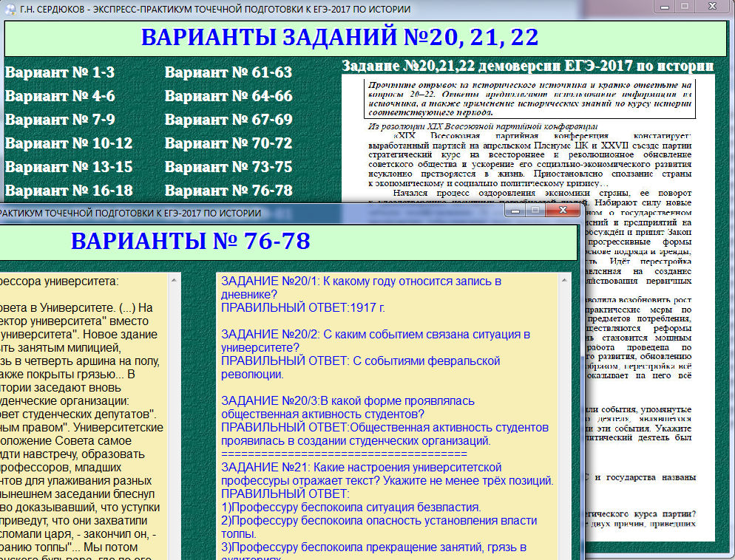Open Вариант № 76-78 link
Viewport: 735px width, 560px height.
[x=228, y=191]
